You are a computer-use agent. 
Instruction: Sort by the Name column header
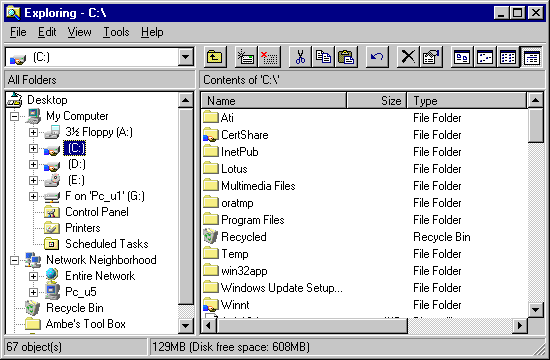point(274,101)
